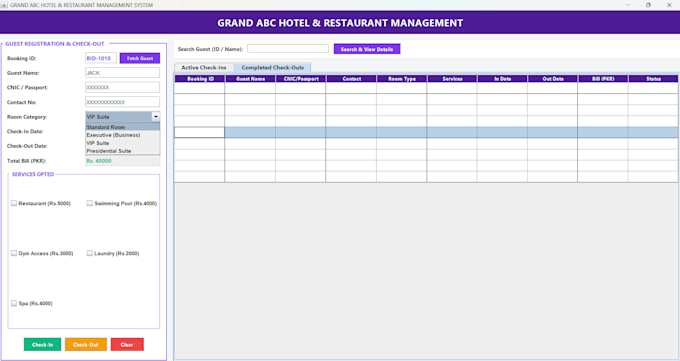This screenshot has width=680, height=361.
Task: Open the Room Category dropdown arrow
Action: pos(156,117)
